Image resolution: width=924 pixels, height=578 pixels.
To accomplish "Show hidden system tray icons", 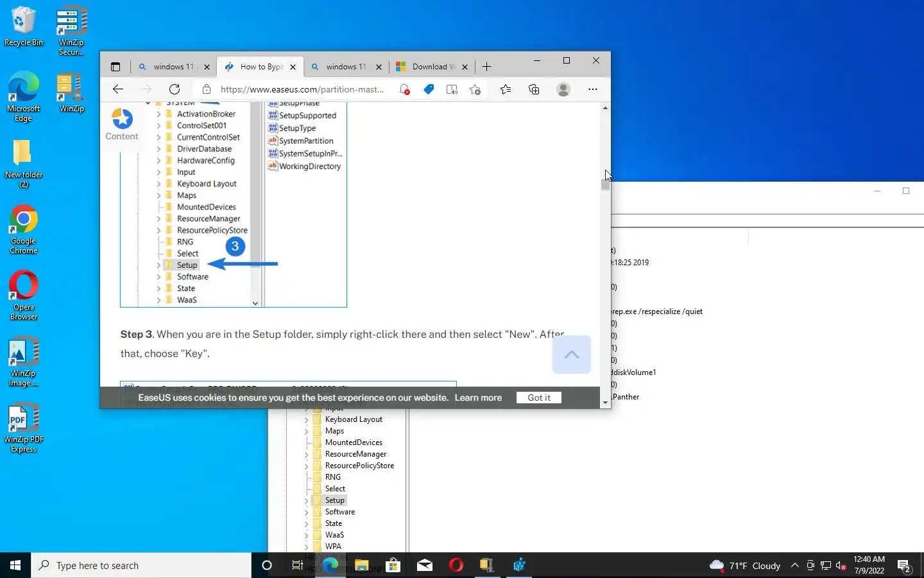I will [x=795, y=566].
